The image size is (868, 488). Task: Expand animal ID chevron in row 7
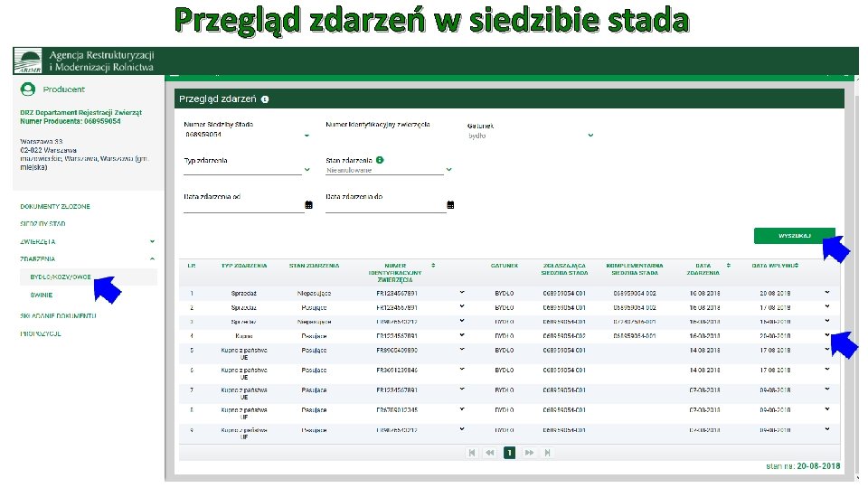pyautogui.click(x=462, y=389)
